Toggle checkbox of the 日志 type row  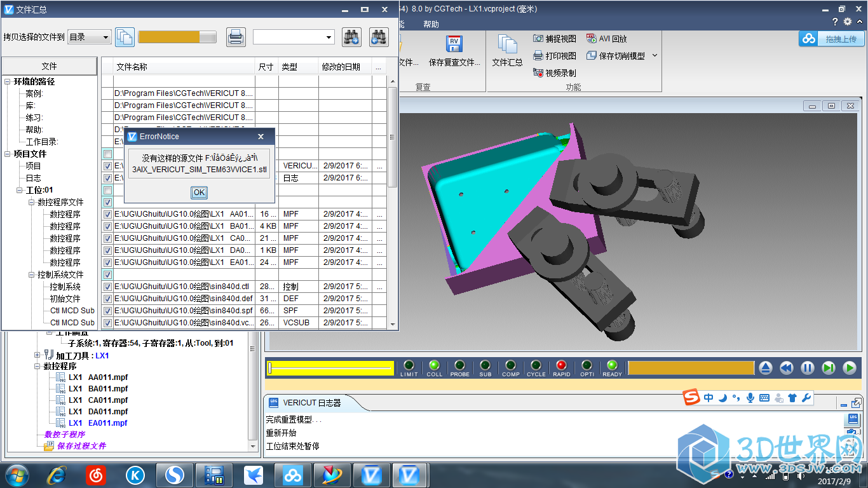[107, 178]
